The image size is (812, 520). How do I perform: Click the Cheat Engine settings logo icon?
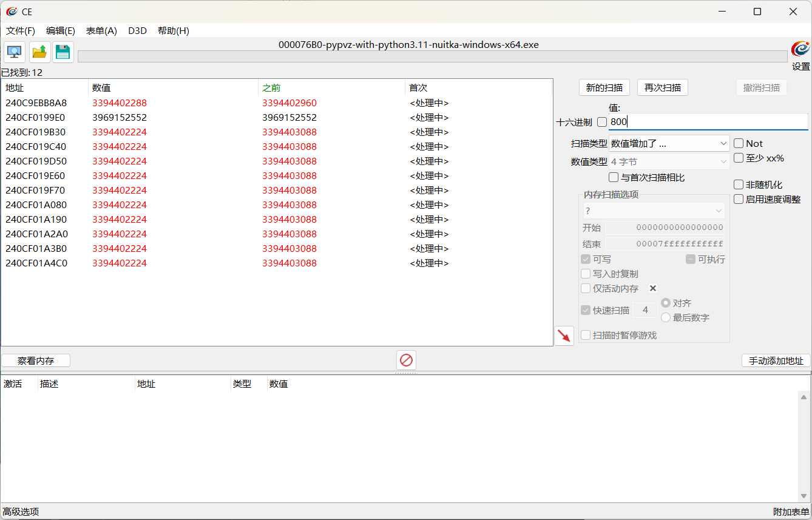click(x=800, y=50)
